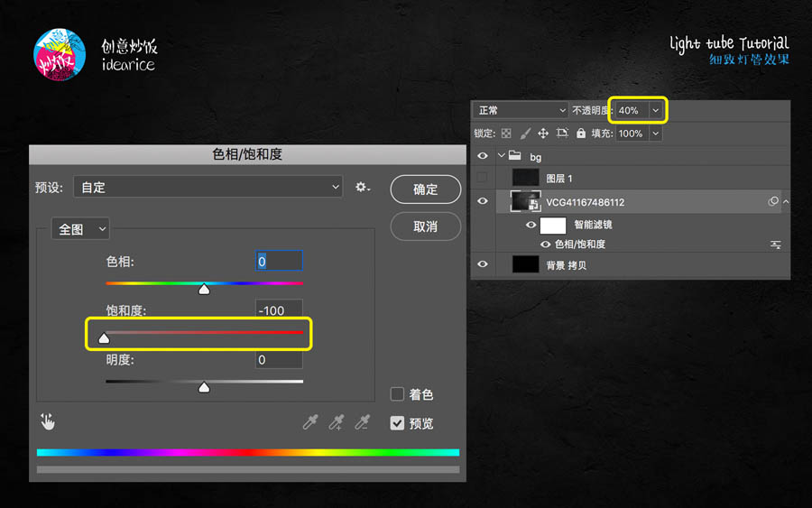Select the add-to-sample eyedropper

tap(337, 422)
